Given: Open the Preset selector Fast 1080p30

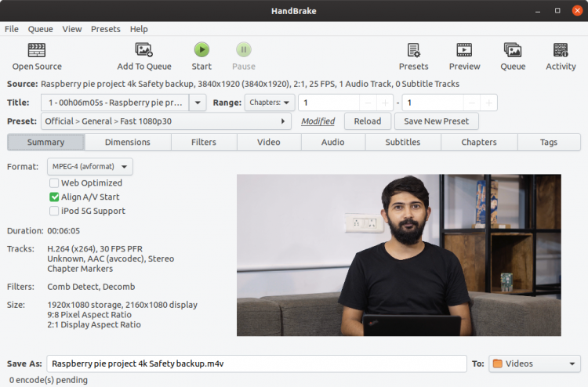Looking at the screenshot, I should (x=165, y=121).
